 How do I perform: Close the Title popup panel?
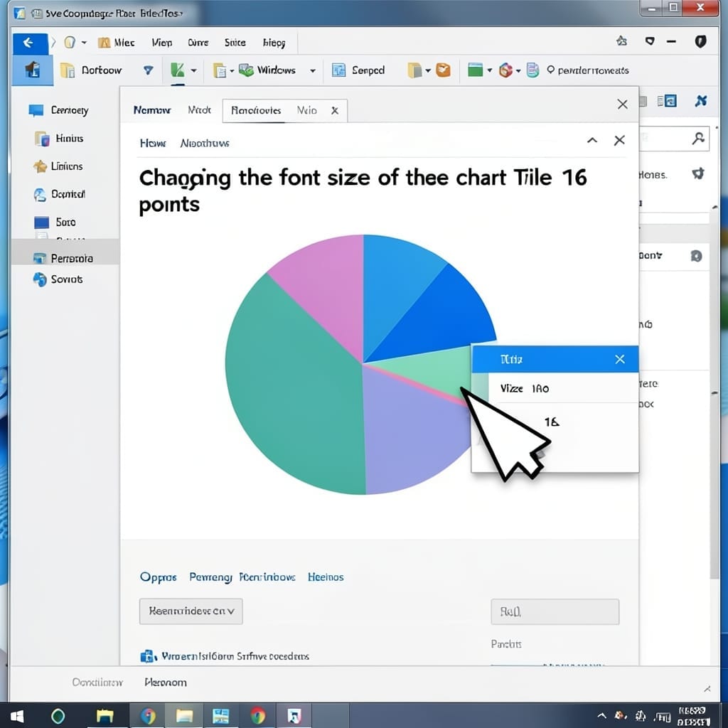click(x=620, y=359)
